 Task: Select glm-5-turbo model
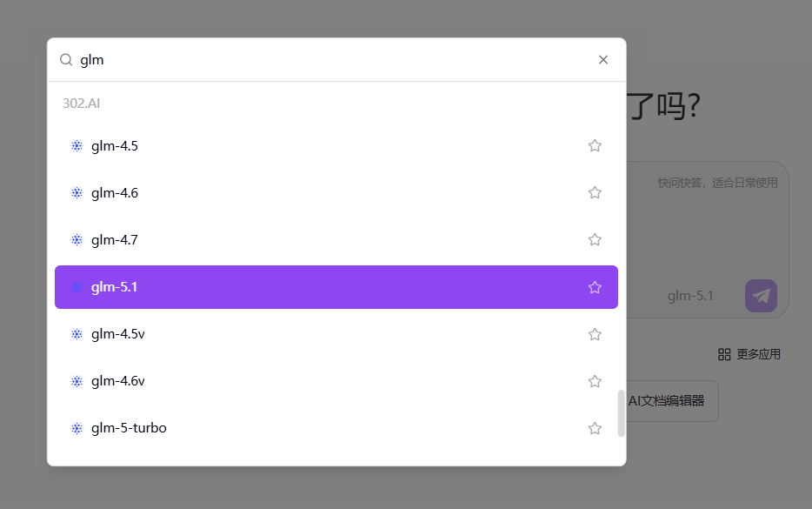click(x=129, y=428)
